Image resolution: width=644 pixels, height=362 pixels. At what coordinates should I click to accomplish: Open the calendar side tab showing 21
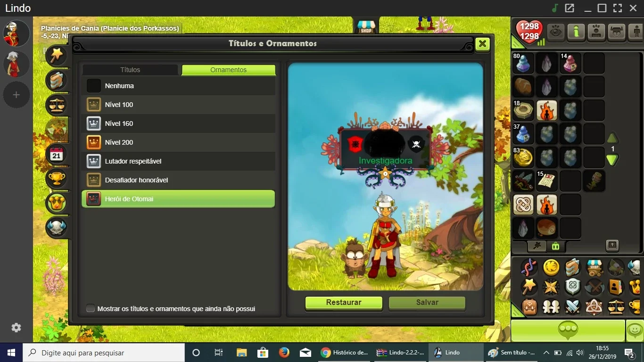point(57,154)
